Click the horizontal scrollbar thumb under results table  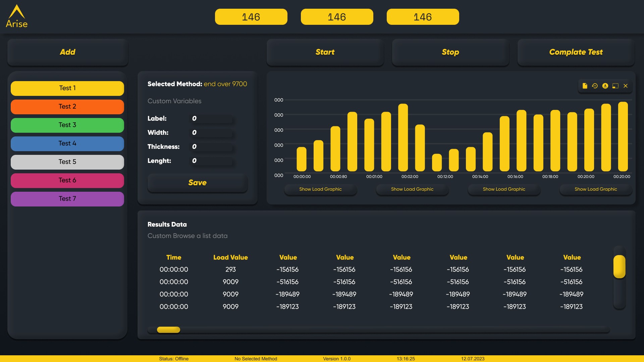(x=168, y=330)
